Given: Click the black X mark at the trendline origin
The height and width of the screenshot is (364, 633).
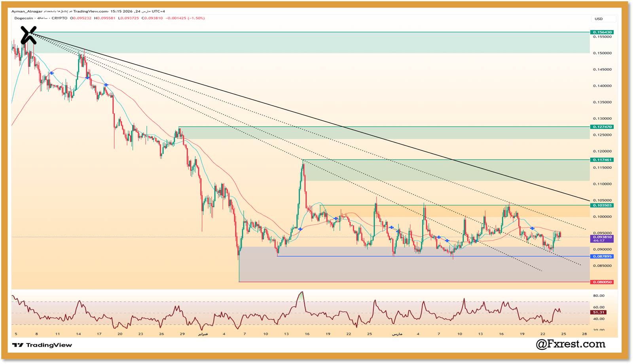Looking at the screenshot, I should (28, 35).
